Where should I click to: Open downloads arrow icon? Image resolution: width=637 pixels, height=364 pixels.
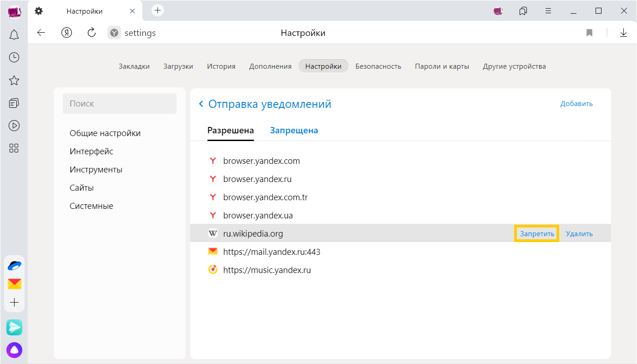pyautogui.click(x=623, y=33)
